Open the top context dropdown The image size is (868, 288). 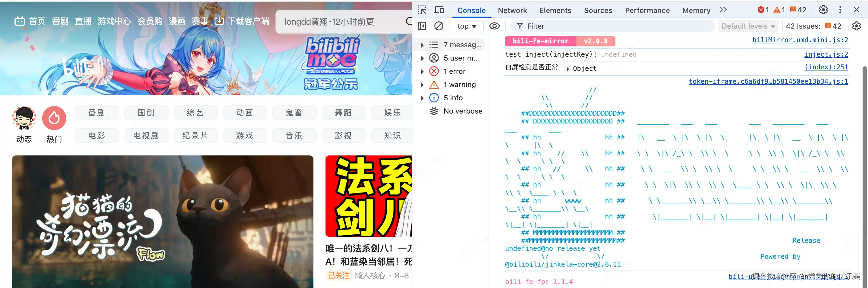click(x=467, y=26)
